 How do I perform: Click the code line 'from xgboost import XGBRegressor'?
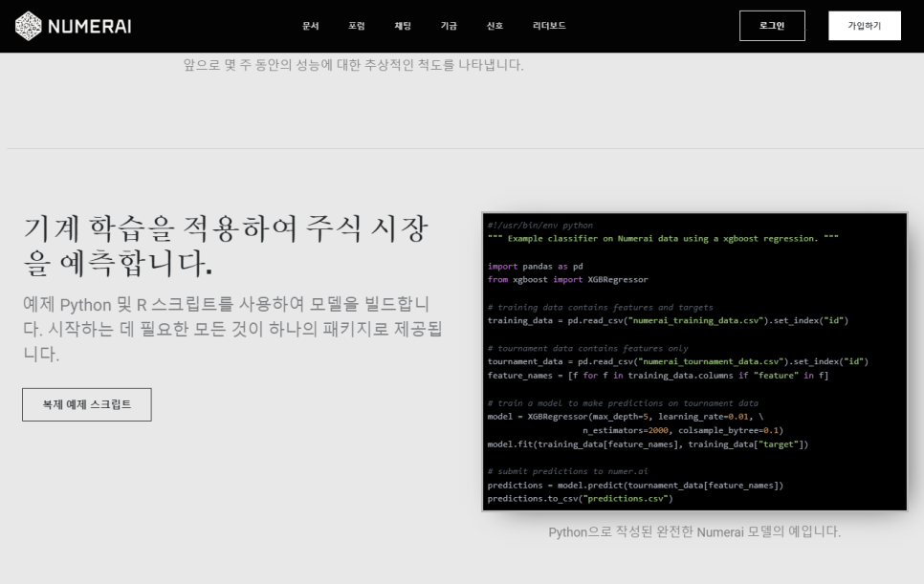pos(567,280)
